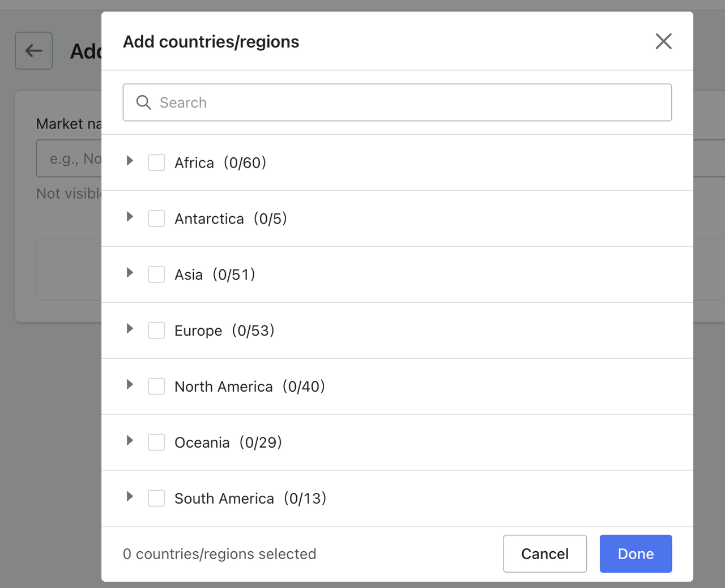Confirm selection with the Done button
The width and height of the screenshot is (725, 588).
coord(635,553)
